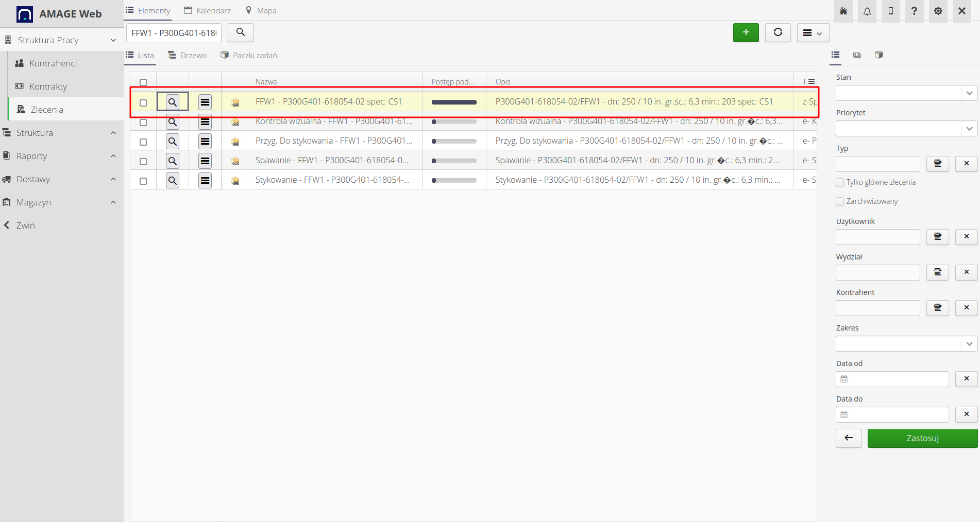Screen dimensions: 980x522
Task: Check the Stykowanie row checkbox
Action: [143, 181]
